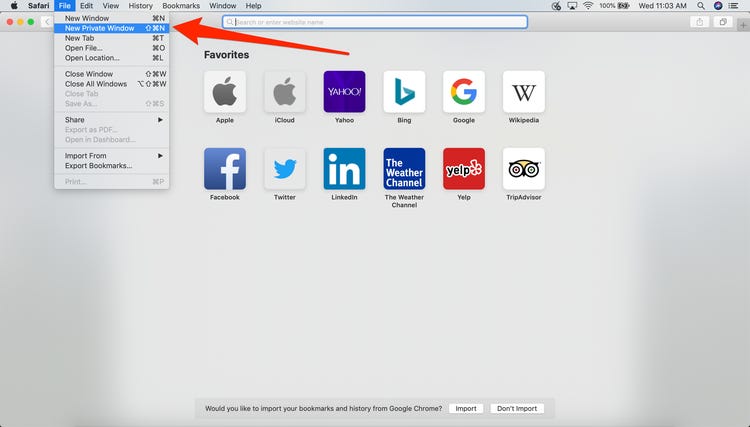
Task: Click the menu bar clock Wed 11:03 AM
Action: pos(662,6)
